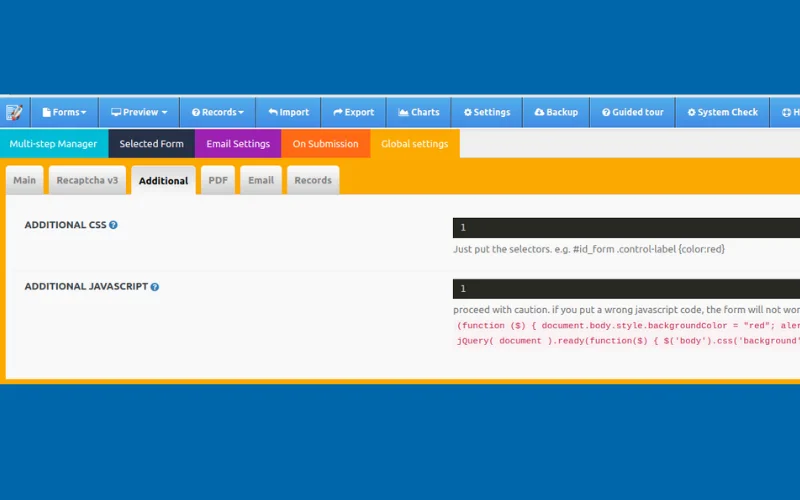Click the form builder logo icon

pyautogui.click(x=14, y=112)
